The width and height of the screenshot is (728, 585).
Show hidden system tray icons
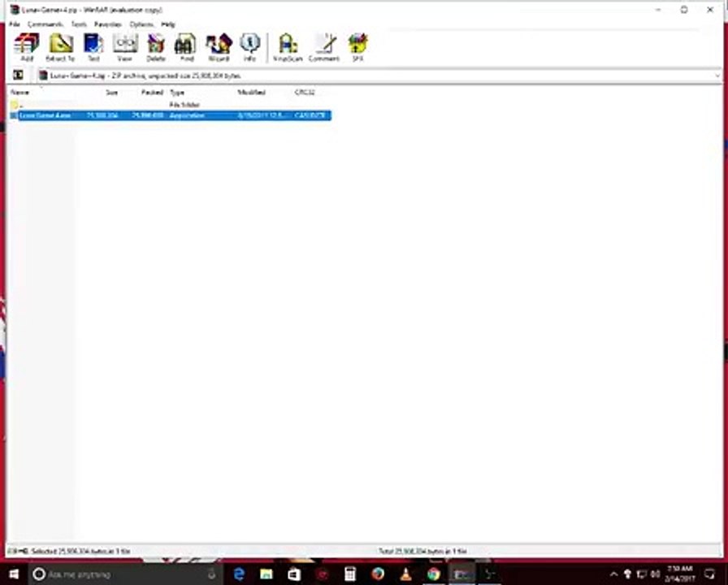tap(613, 574)
